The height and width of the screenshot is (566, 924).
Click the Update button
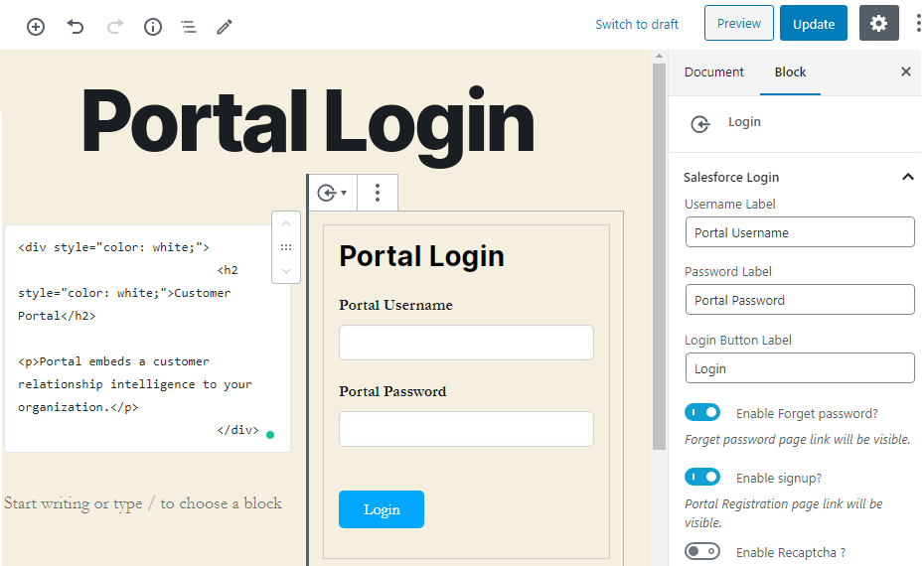pyautogui.click(x=813, y=24)
